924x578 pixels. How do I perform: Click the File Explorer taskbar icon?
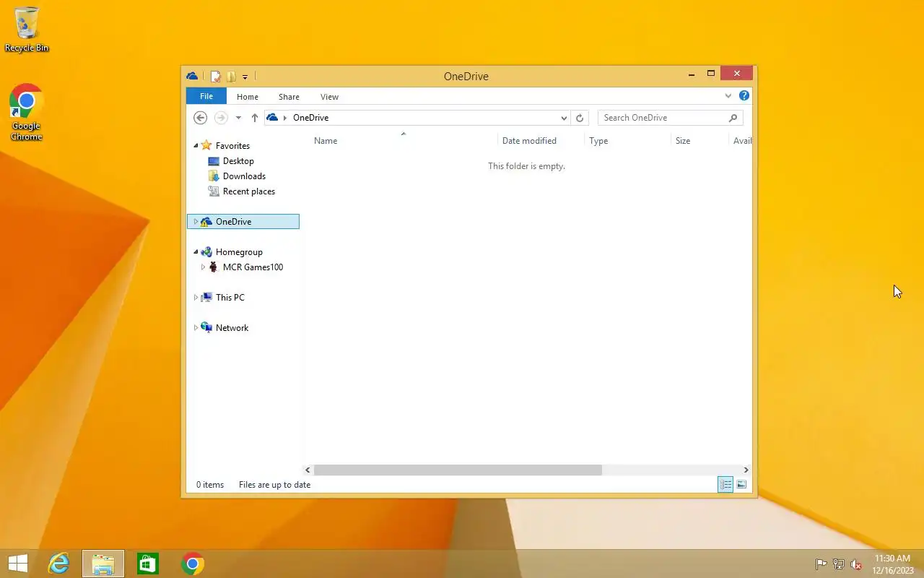point(103,564)
